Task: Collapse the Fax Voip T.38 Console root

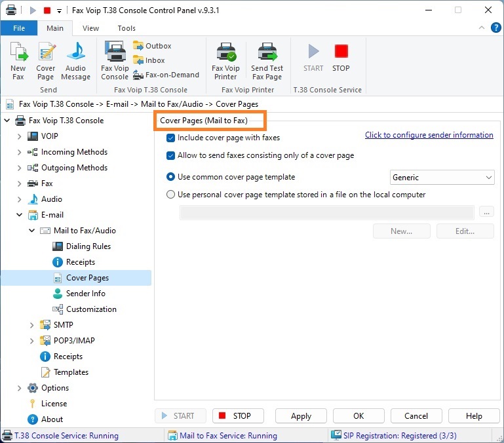Action: point(7,121)
